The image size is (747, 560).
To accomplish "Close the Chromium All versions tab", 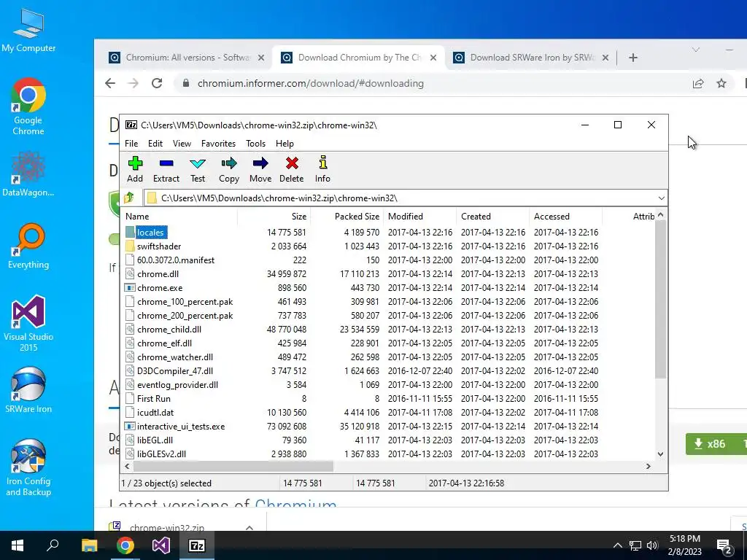I will click(x=261, y=58).
